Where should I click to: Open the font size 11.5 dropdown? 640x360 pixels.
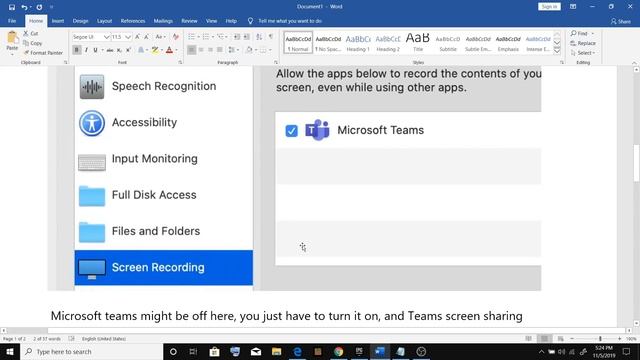(128, 37)
